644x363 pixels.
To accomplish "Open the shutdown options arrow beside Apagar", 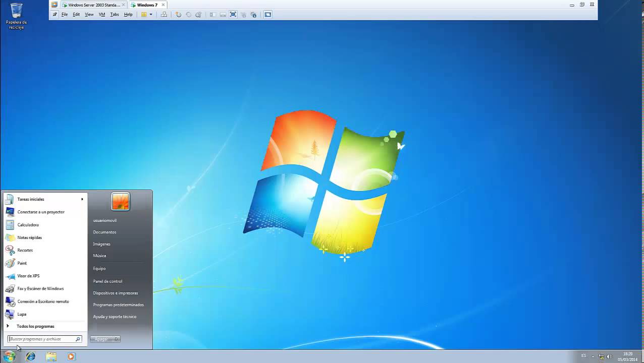I will click(x=117, y=339).
